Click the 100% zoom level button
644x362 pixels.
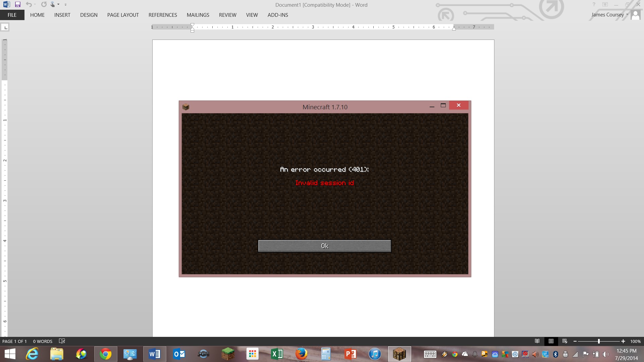point(635,341)
